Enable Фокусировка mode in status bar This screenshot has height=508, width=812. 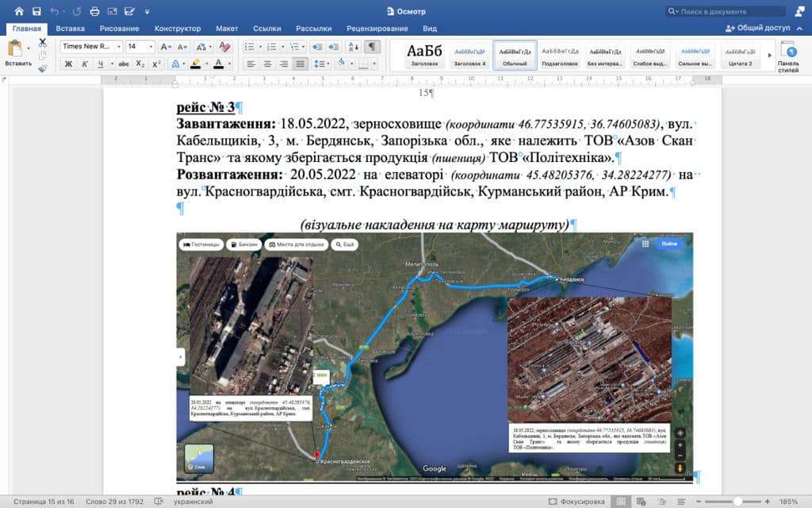coord(576,502)
